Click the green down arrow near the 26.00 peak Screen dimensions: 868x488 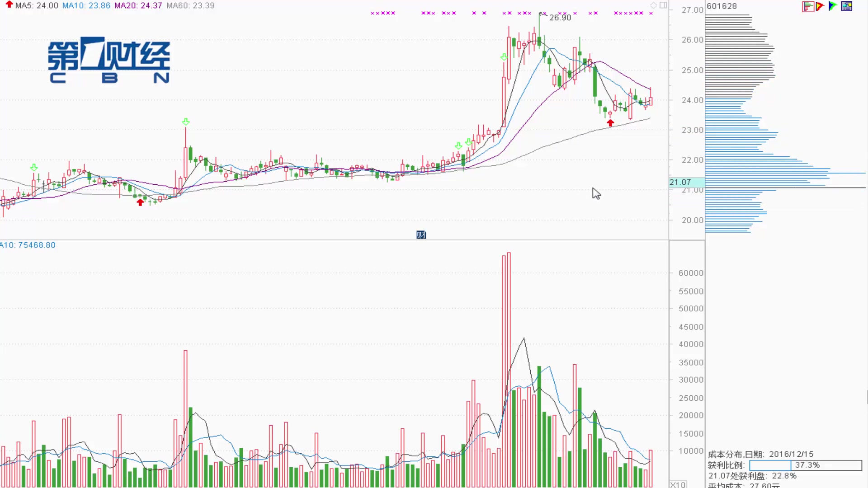point(504,57)
